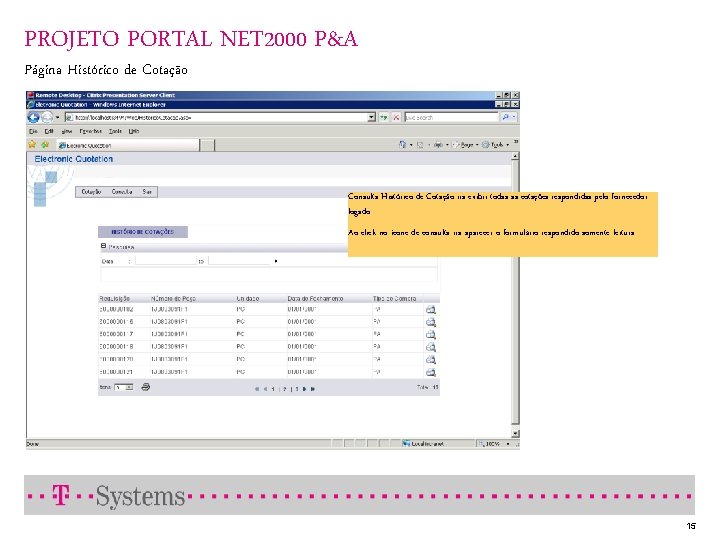Click the Data end date field

pyautogui.click(x=239, y=261)
